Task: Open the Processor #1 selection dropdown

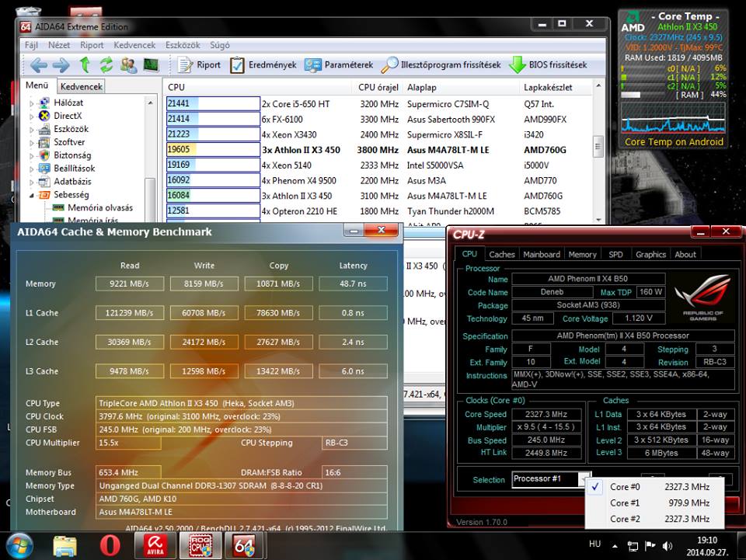Action: (x=551, y=479)
